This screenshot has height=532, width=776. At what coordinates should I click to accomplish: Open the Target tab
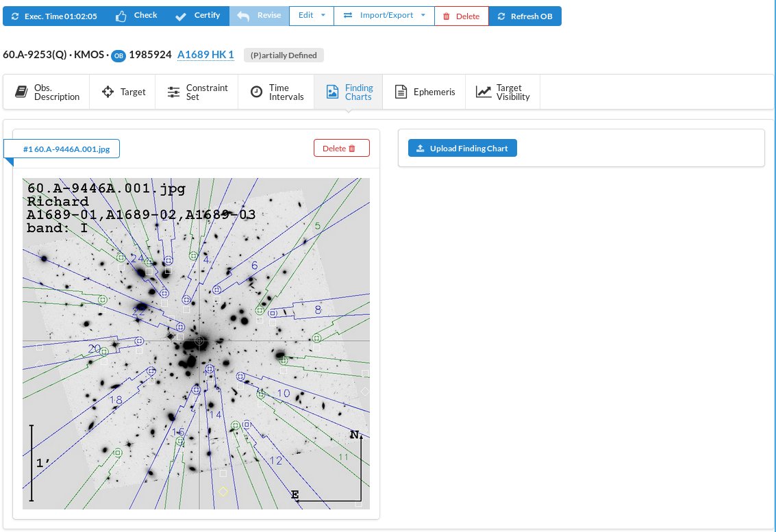pyautogui.click(x=124, y=92)
